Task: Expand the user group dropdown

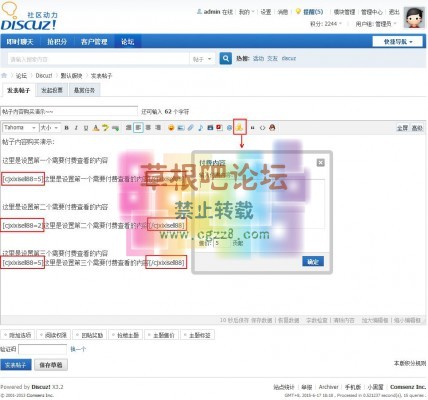Action: [376, 24]
